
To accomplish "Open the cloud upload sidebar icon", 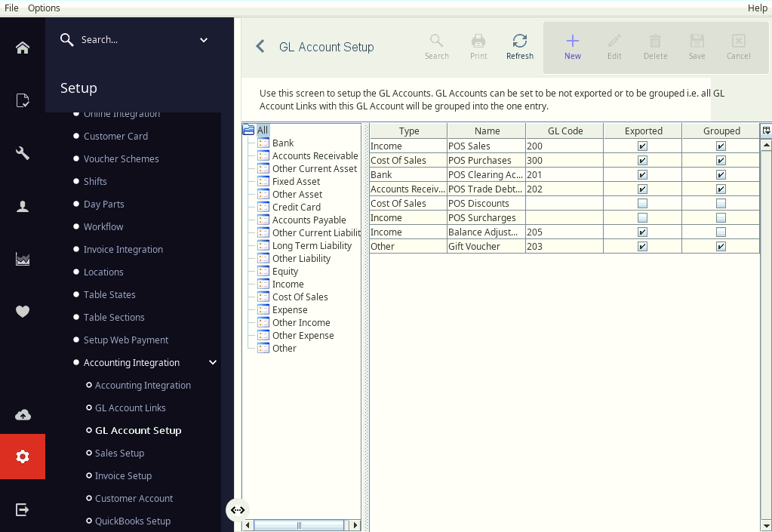I will [22, 415].
